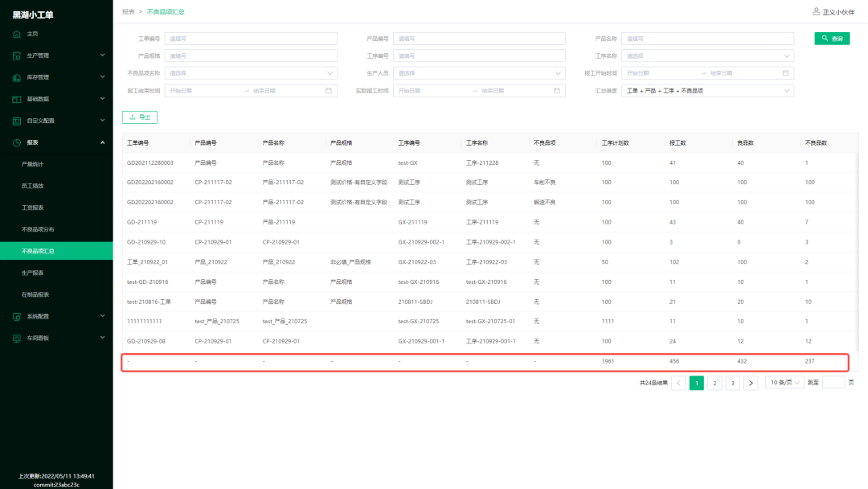
Task: Click the 系统配置 sidebar icon
Action: [x=17, y=316]
